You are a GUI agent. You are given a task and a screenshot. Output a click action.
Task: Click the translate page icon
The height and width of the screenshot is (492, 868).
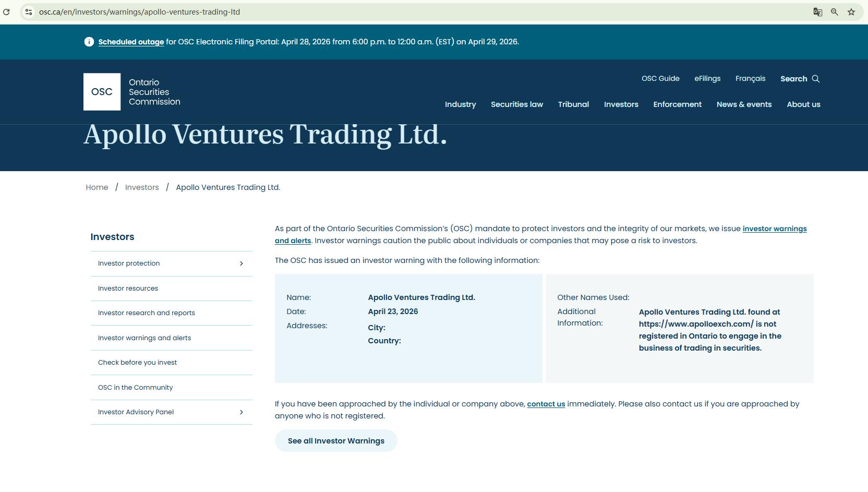[818, 12]
